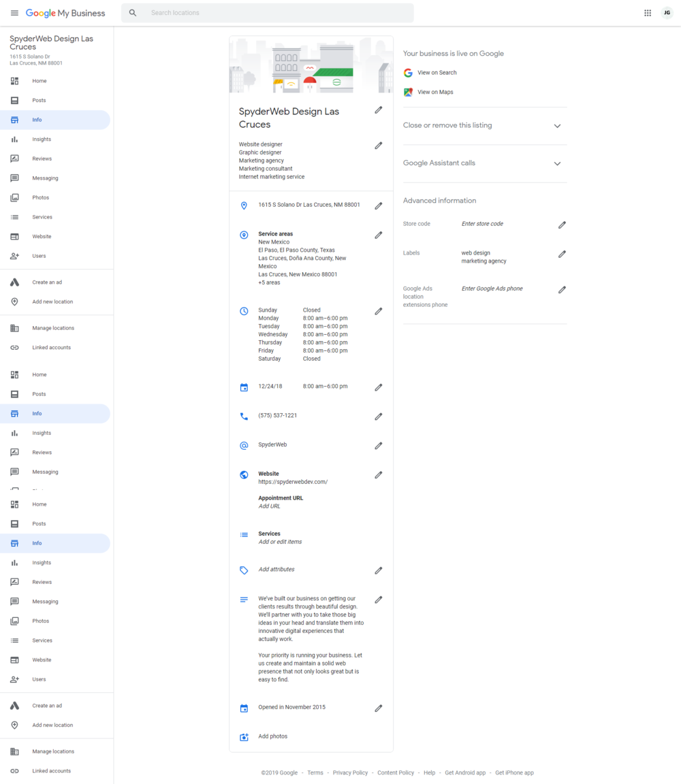Click the globe icon beside Website

pos(244,475)
